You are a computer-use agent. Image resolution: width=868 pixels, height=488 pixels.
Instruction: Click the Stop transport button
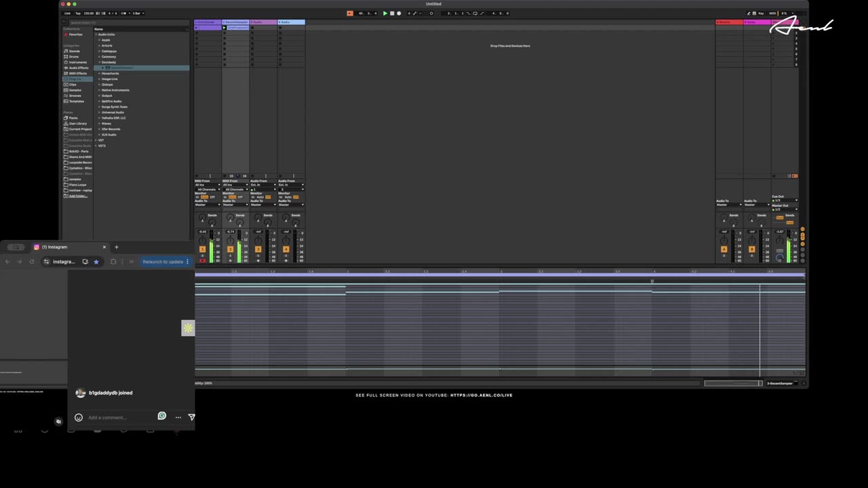[392, 13]
